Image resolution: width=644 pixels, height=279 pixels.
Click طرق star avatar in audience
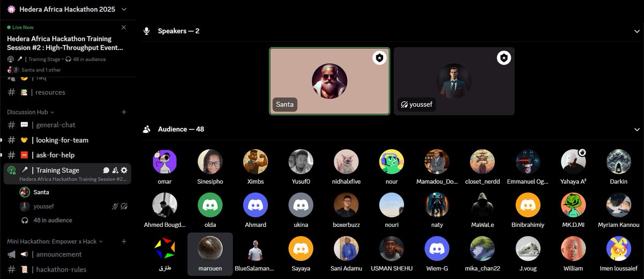[165, 248]
